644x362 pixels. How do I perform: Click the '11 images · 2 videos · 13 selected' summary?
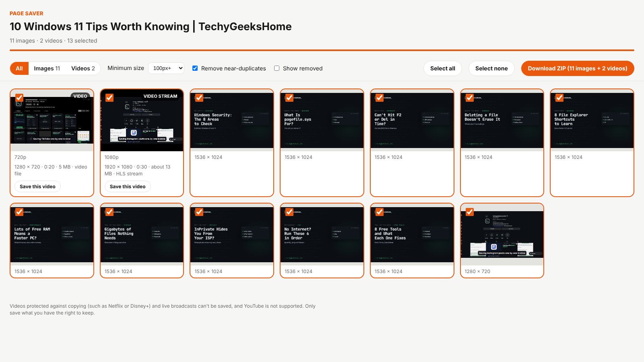point(53,41)
